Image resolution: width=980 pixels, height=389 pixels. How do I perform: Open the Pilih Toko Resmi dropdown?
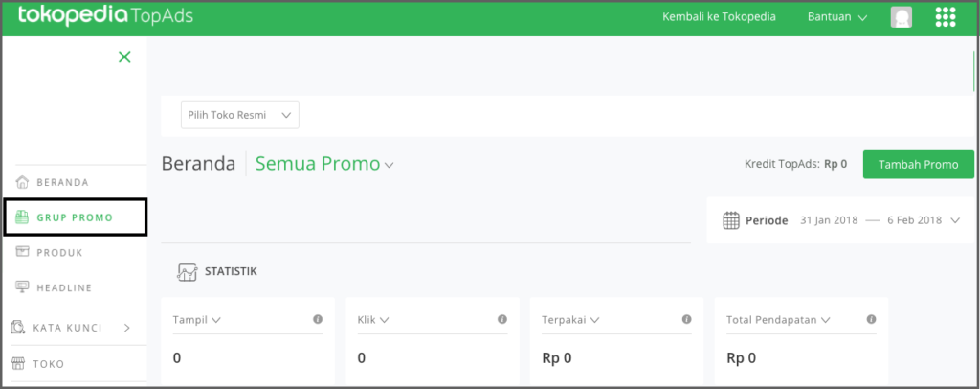pyautogui.click(x=240, y=115)
